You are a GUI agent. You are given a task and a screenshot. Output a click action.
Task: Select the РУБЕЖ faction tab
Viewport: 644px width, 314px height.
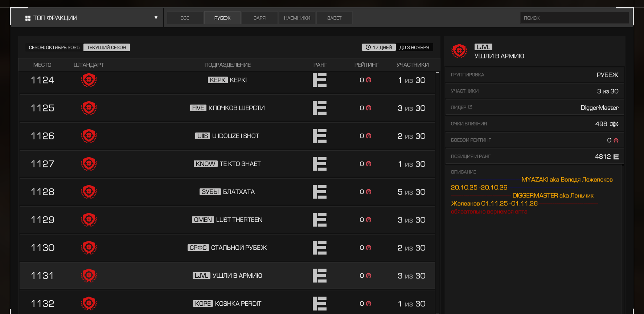222,18
